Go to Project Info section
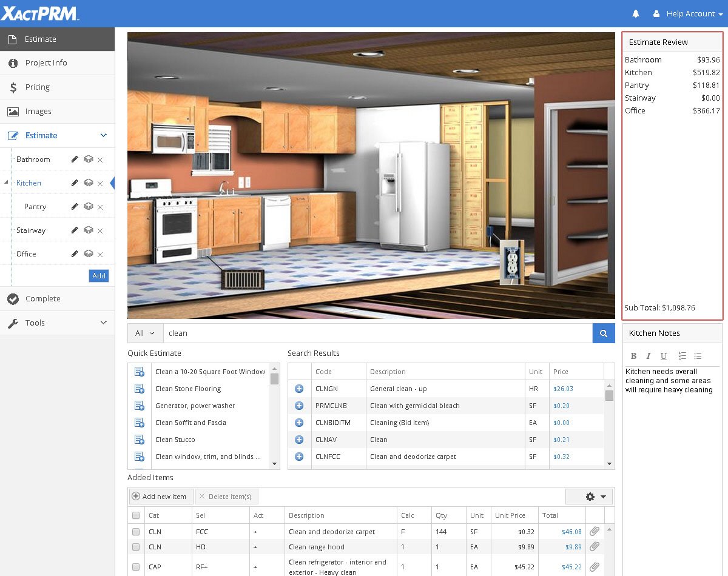The image size is (728, 576). 45,63
